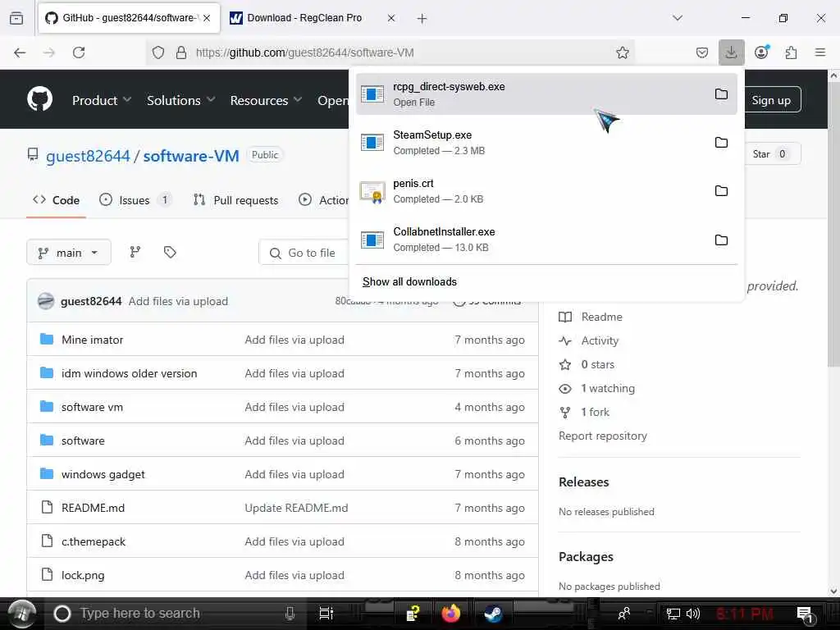Close the GitHub browser tab

(207, 18)
